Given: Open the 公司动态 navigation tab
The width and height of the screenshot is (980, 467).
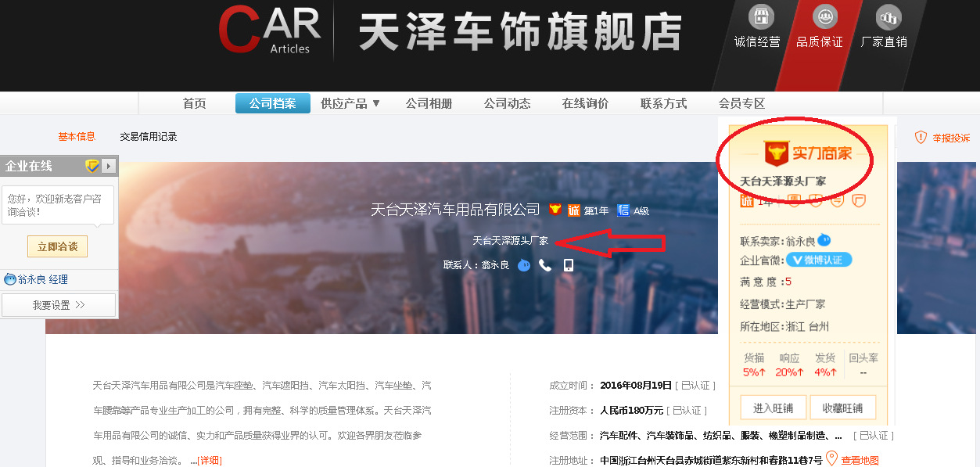Looking at the screenshot, I should point(508,103).
